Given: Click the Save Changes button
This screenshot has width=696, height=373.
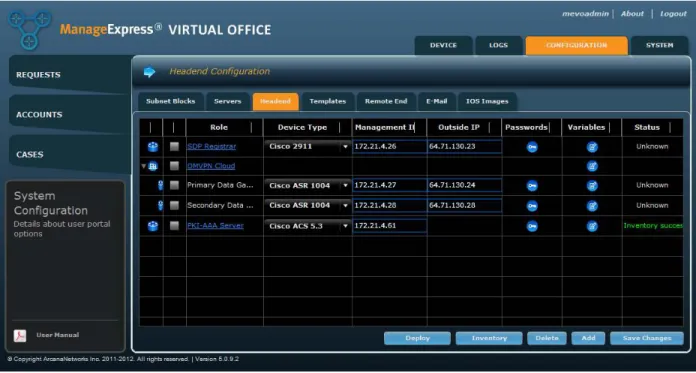Looking at the screenshot, I should tap(647, 338).
